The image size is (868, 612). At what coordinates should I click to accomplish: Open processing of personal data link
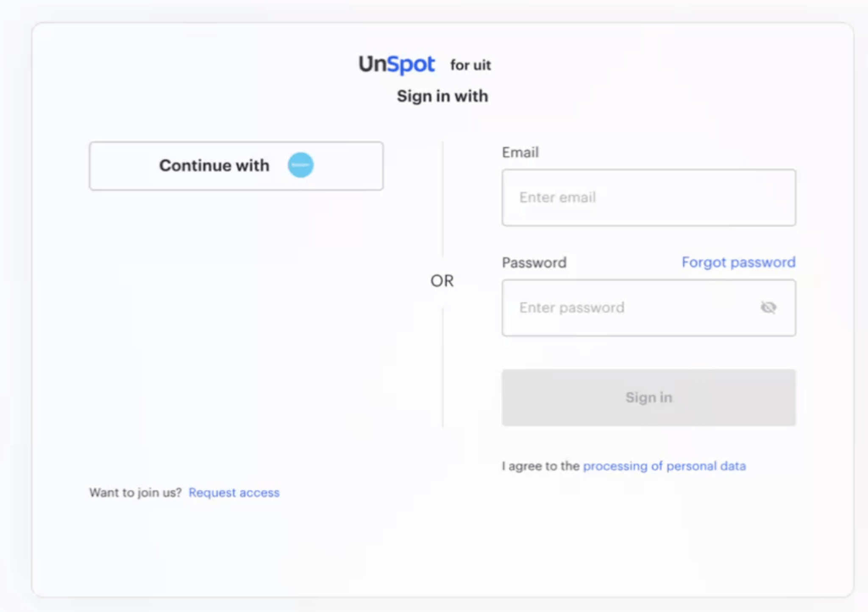(664, 466)
